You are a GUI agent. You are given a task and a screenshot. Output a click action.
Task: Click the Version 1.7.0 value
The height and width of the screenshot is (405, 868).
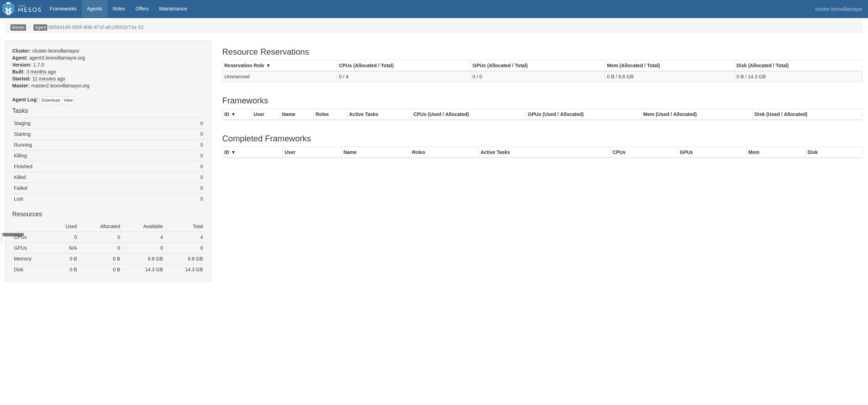pyautogui.click(x=39, y=65)
